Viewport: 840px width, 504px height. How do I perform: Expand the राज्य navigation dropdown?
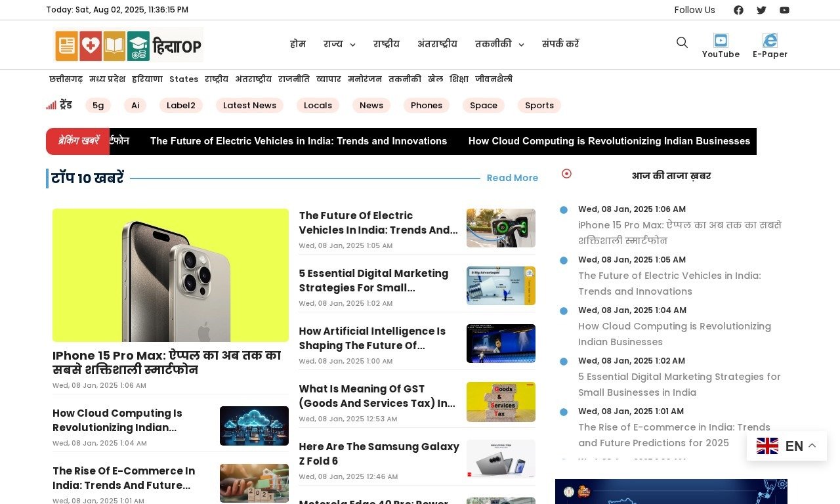[x=339, y=43]
